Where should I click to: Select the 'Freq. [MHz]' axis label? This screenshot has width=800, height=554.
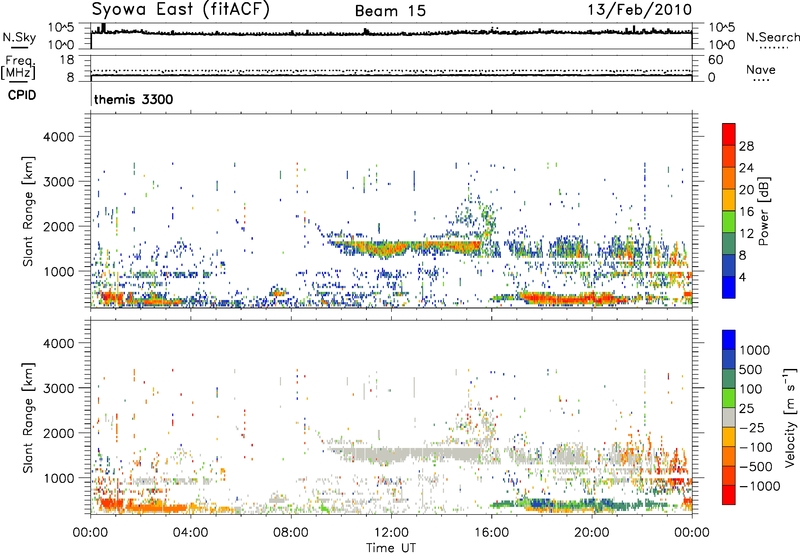(19, 68)
